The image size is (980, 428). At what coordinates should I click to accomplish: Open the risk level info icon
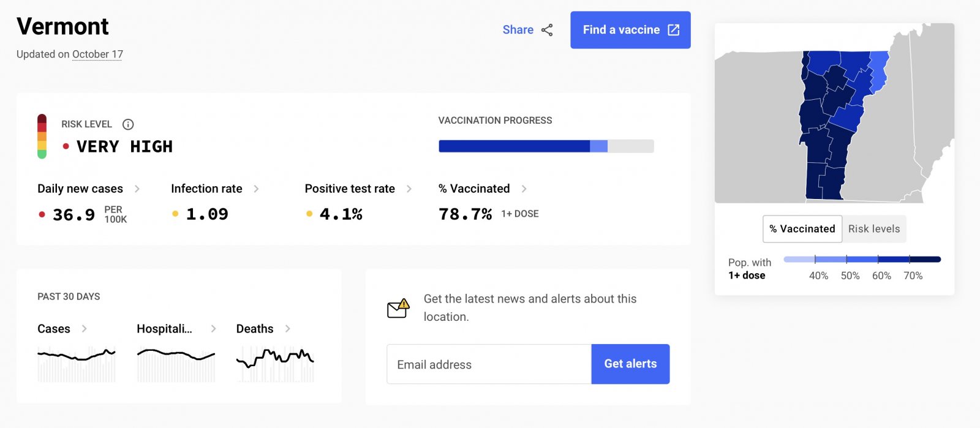128,124
